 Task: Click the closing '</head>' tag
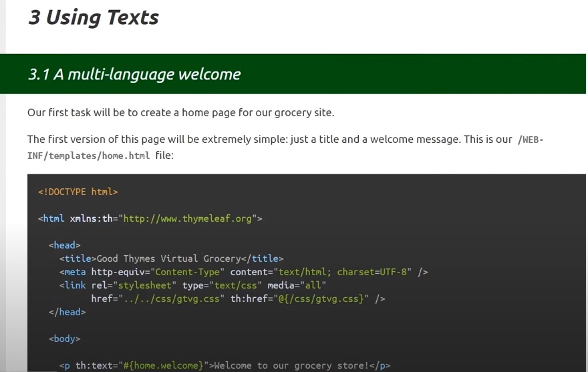pyautogui.click(x=67, y=312)
